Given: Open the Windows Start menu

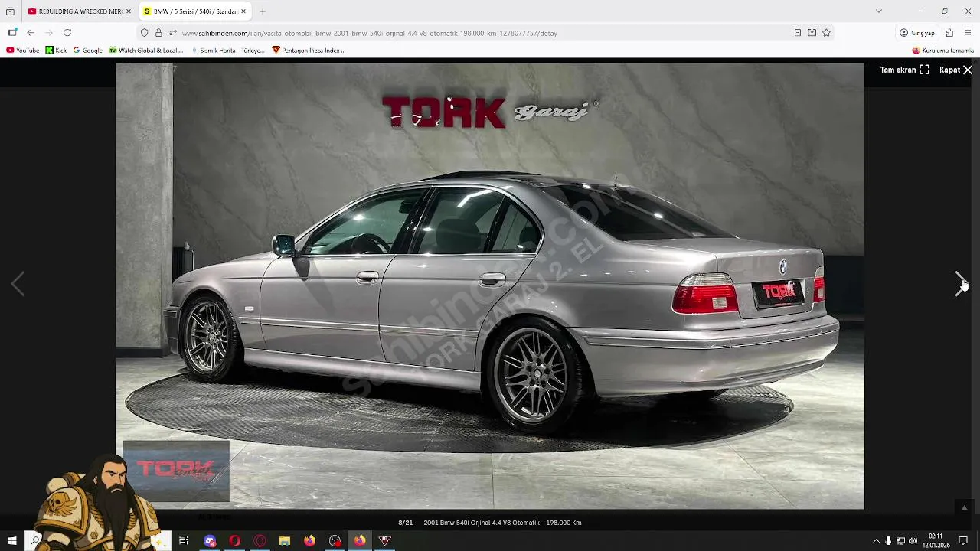Looking at the screenshot, I should (x=12, y=541).
